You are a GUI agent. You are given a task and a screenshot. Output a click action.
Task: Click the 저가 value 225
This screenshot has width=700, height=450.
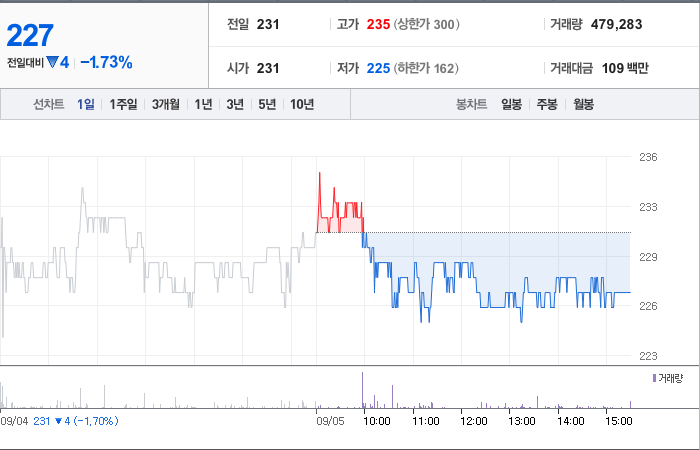378,68
